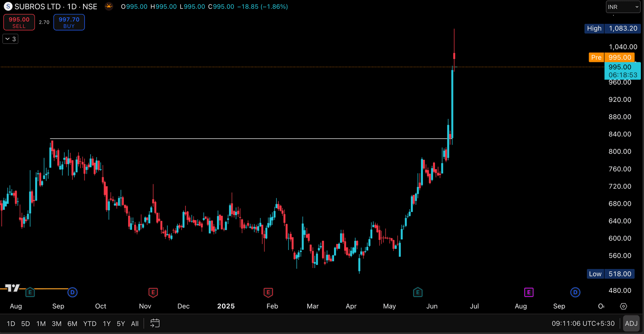Select the YTD time range
The height and width of the screenshot is (334, 644).
point(90,324)
